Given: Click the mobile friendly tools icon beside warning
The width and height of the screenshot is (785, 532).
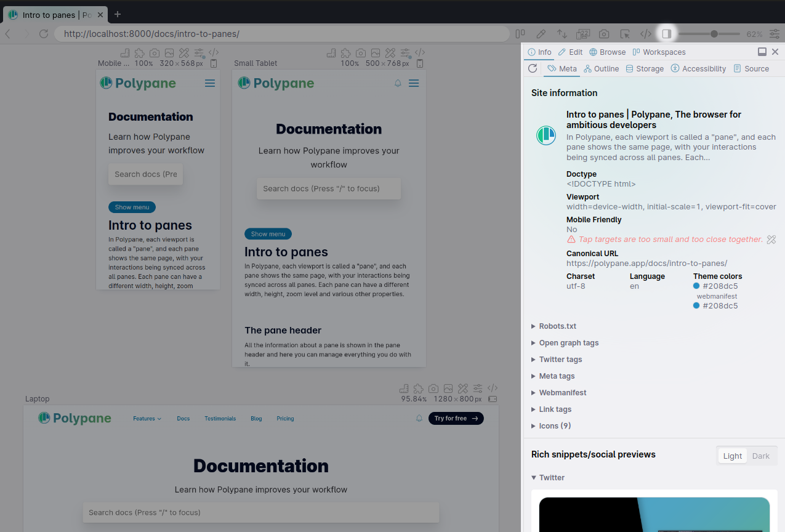Looking at the screenshot, I should 771,240.
